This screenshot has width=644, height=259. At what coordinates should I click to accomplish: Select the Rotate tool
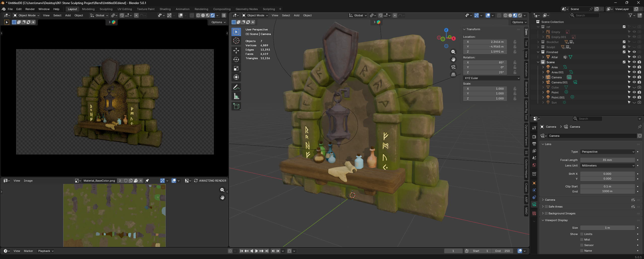[236, 59]
